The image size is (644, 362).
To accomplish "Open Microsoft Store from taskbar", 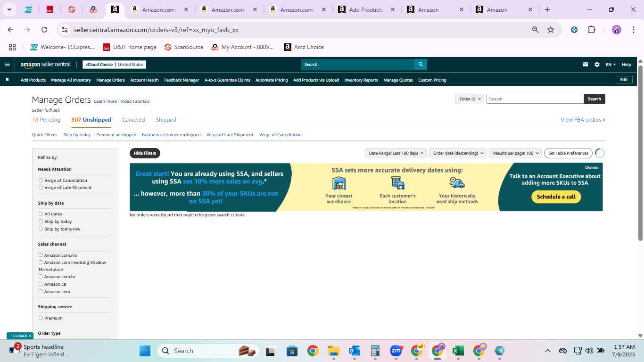I will [292, 351].
